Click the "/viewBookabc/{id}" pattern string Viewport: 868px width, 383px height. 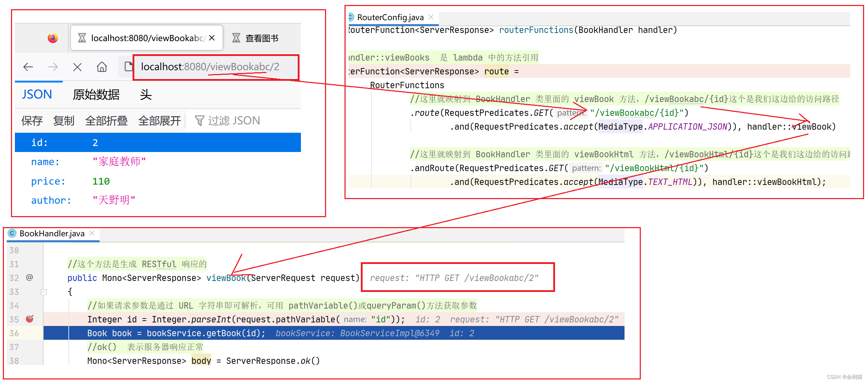tap(637, 113)
